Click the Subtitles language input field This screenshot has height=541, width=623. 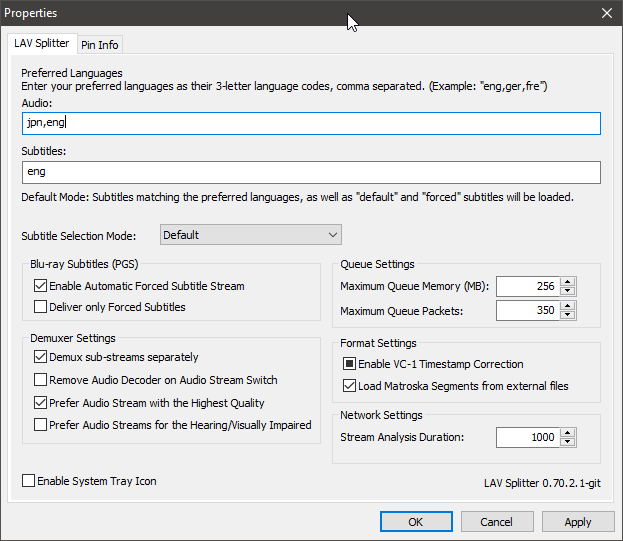[310, 172]
